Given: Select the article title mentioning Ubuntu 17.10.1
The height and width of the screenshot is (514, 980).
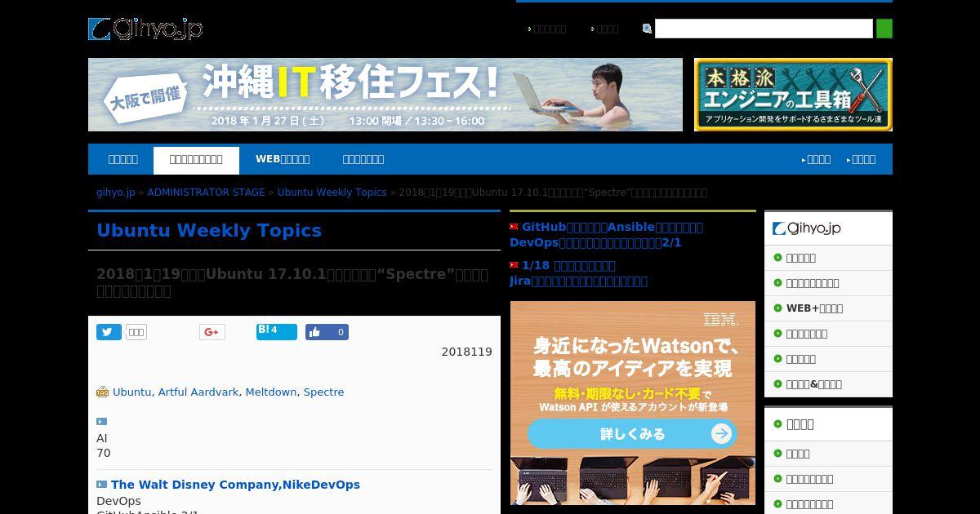Looking at the screenshot, I should pos(292,282).
